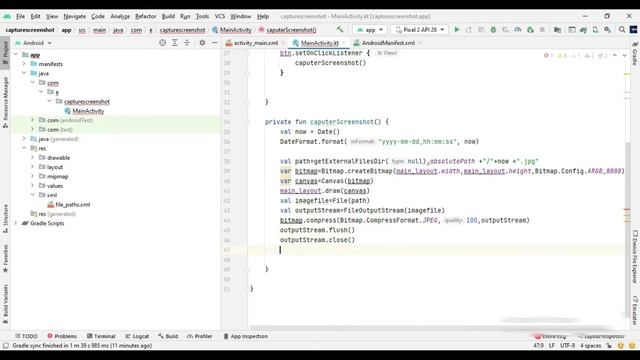Expand the java (generated) folder
The image size is (640, 360).
(x=24, y=139)
